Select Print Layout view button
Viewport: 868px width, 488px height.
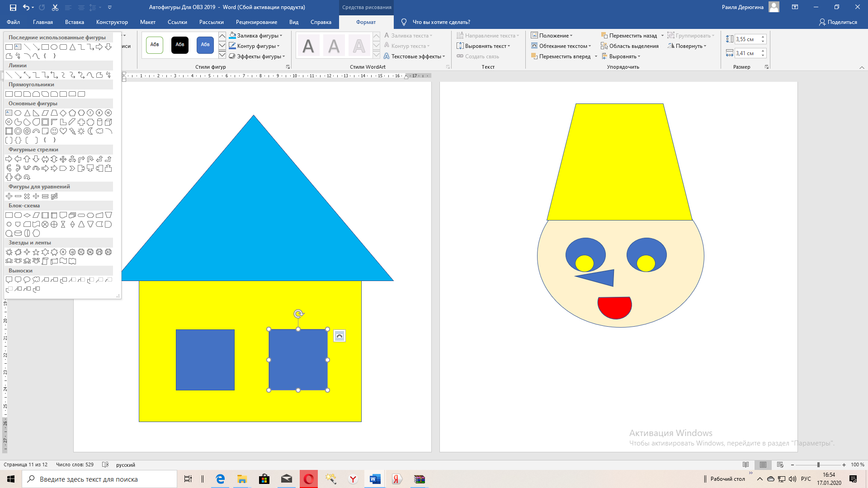coord(763,465)
